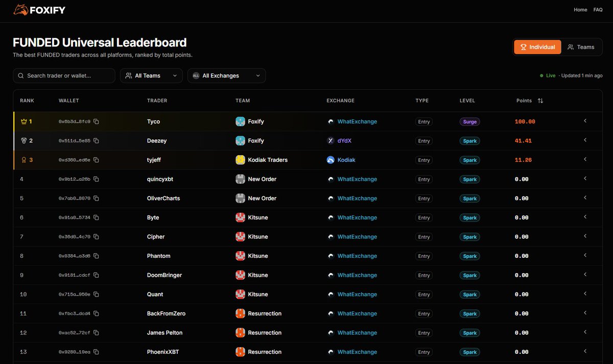Image resolution: width=613 pixels, height=364 pixels.
Task: Focus the Search trader or wallet field
Action: (64, 76)
